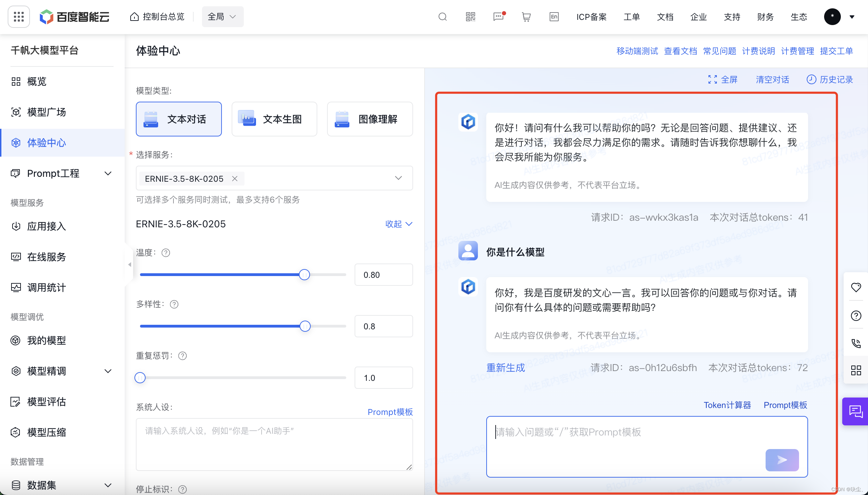
Task: Expand the Prompt工程 sidebar menu
Action: click(x=108, y=173)
